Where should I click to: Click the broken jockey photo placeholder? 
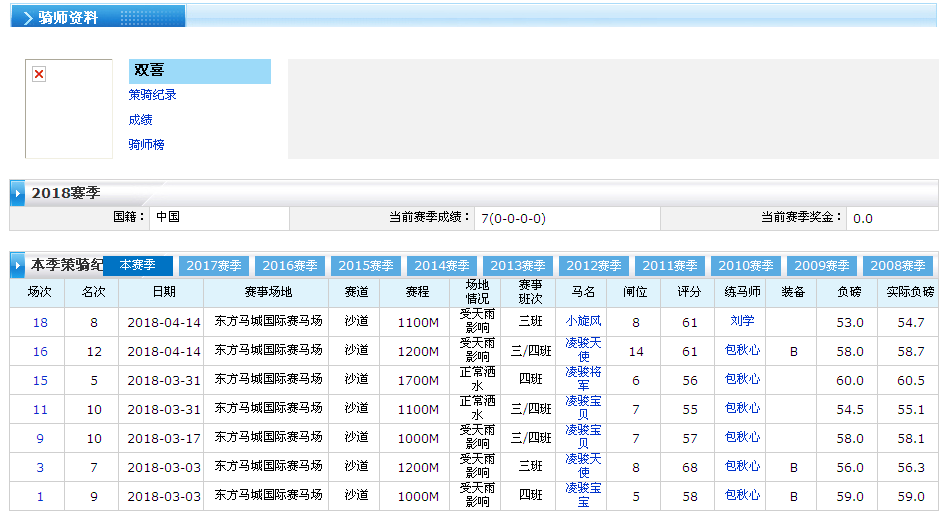click(39, 75)
